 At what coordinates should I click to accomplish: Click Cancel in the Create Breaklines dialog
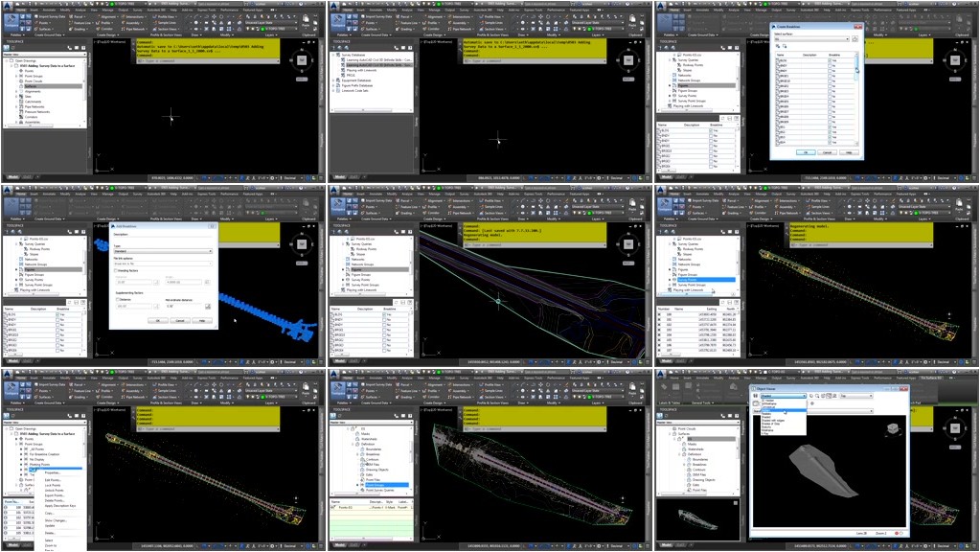click(827, 152)
